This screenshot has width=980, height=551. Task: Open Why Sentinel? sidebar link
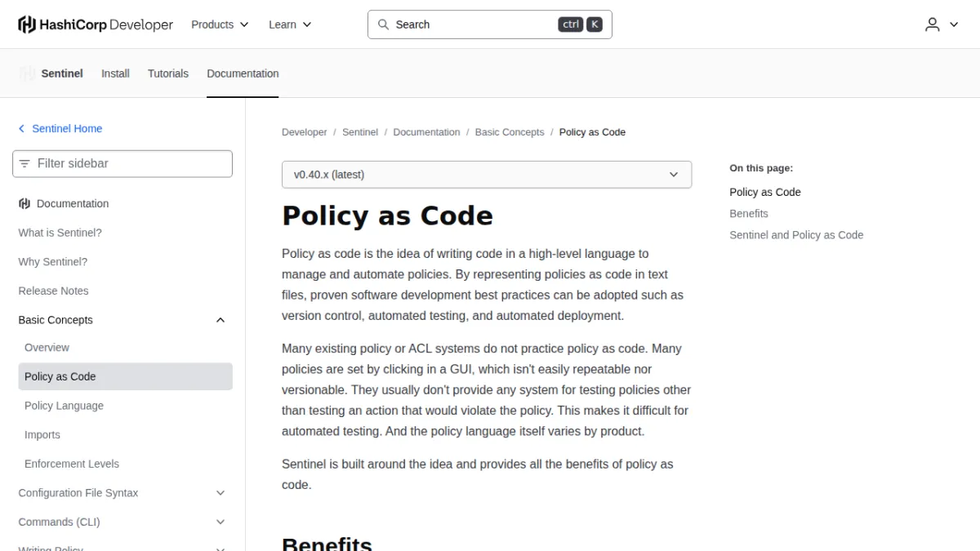click(x=53, y=262)
